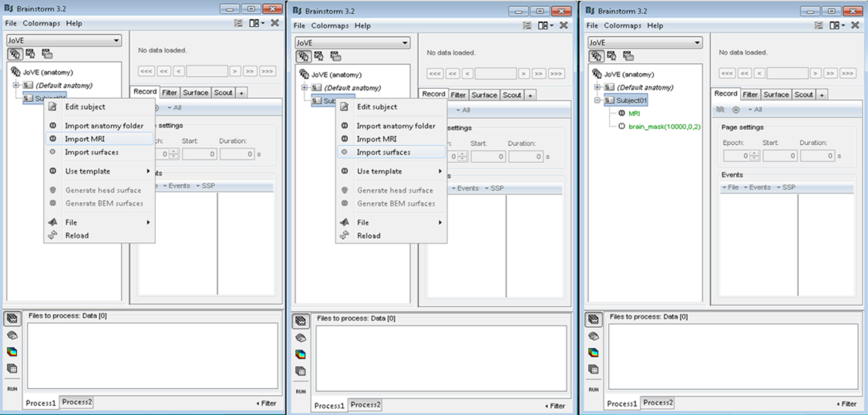
Task: Toggle functional data by conditions view, right window
Action: coord(628,56)
